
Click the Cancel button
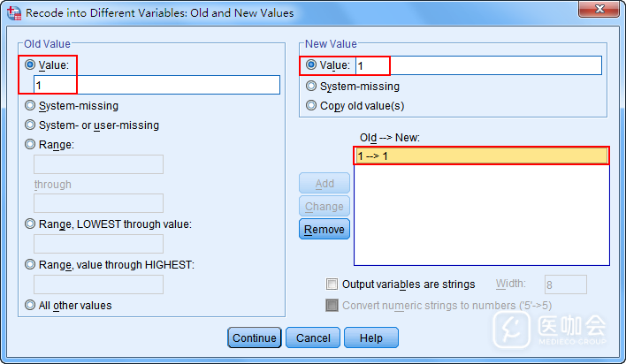coord(313,337)
